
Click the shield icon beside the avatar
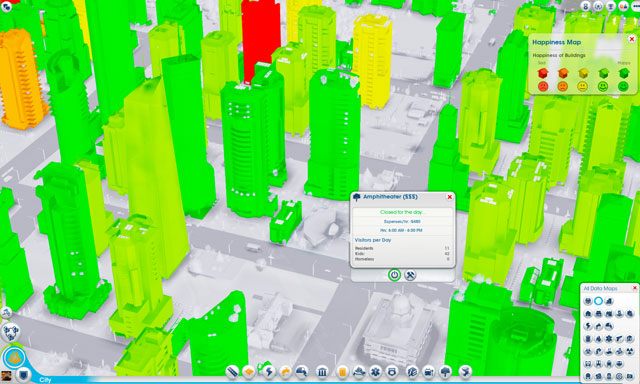[x=24, y=374]
